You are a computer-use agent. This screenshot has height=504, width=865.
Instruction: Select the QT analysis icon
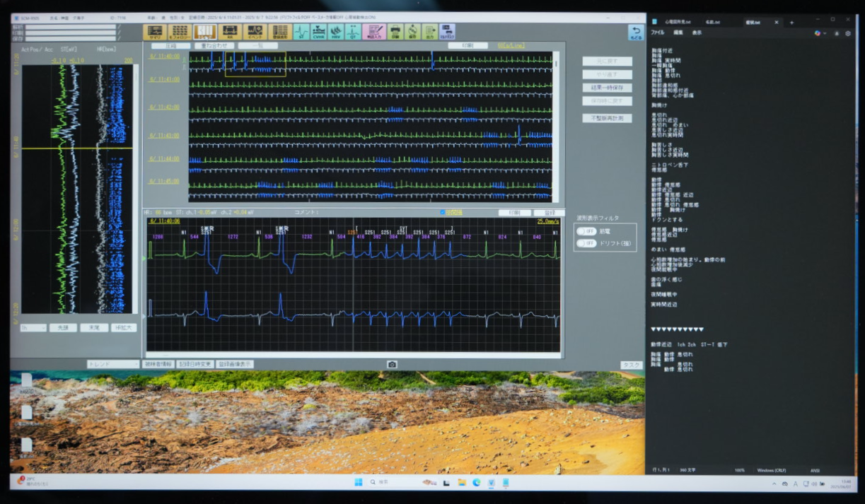pos(353,32)
